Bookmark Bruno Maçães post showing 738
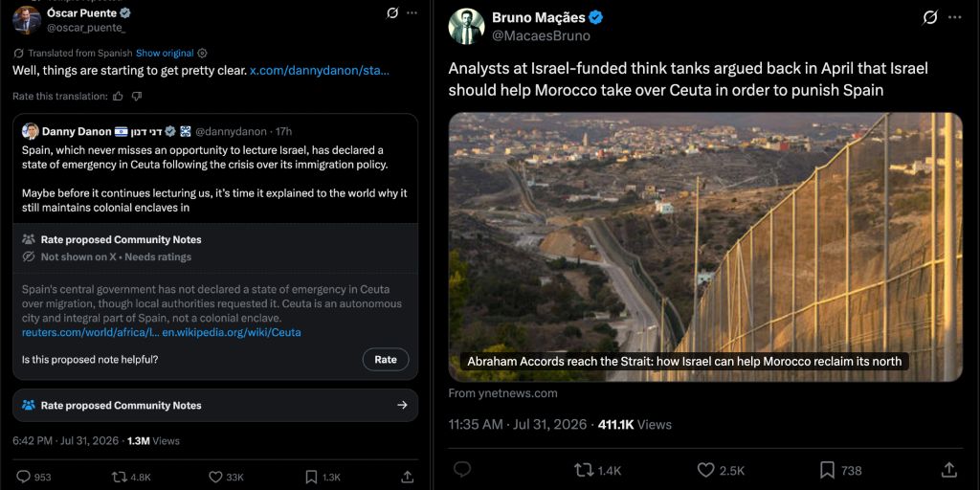The height and width of the screenshot is (490, 980). click(827, 470)
